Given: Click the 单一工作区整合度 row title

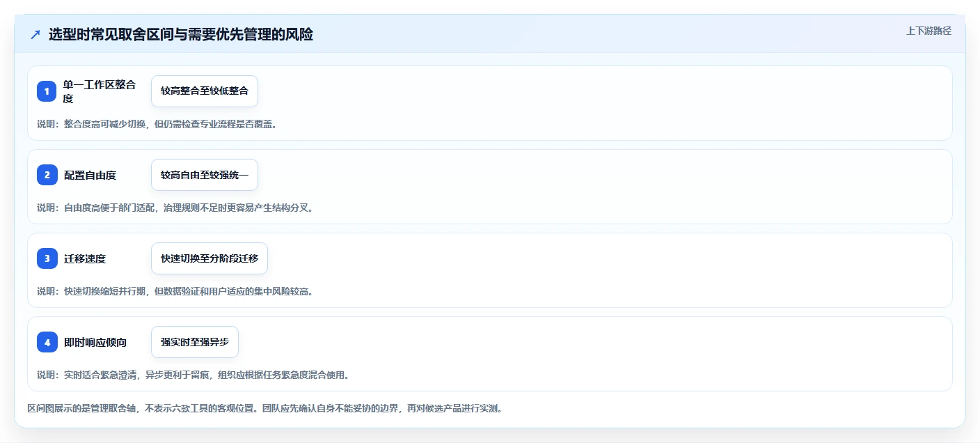Looking at the screenshot, I should tap(101, 91).
